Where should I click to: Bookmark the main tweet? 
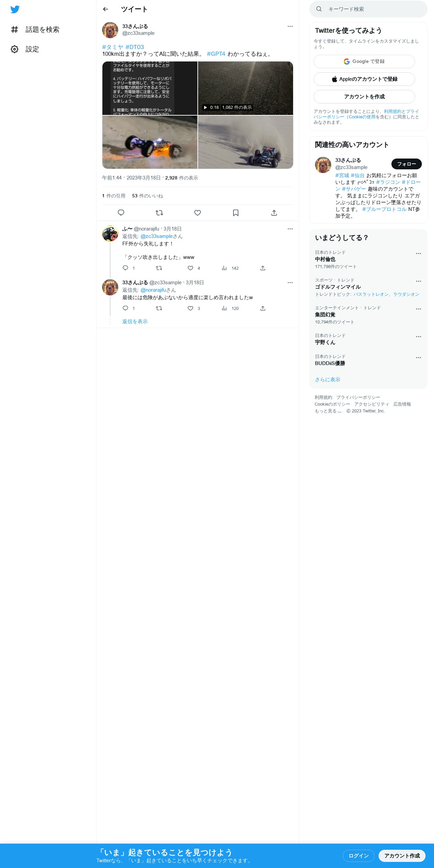point(236,213)
